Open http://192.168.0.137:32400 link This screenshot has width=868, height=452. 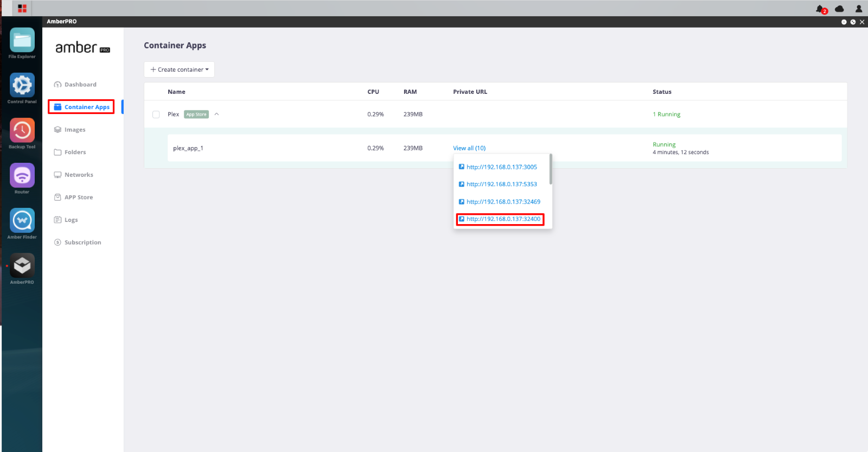point(503,219)
